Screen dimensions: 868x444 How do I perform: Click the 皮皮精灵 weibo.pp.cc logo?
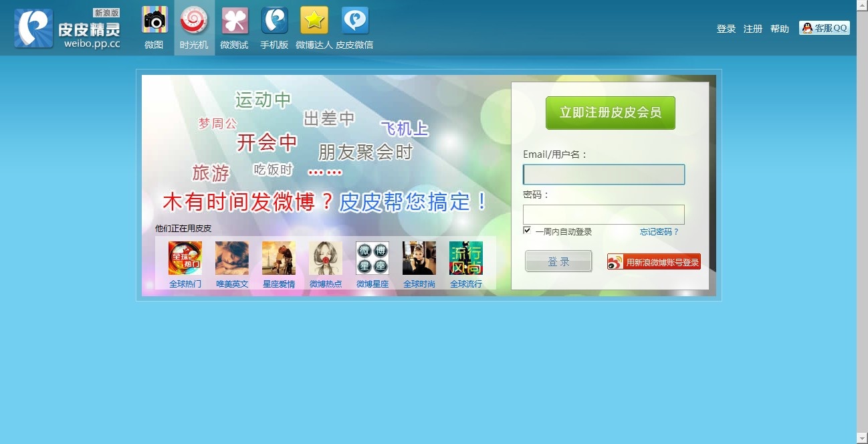tap(68, 28)
